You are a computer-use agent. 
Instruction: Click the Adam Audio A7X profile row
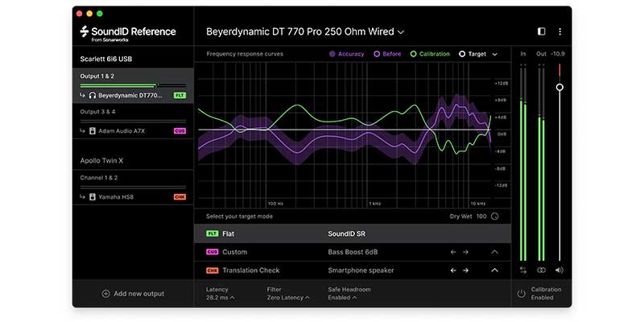tap(133, 131)
